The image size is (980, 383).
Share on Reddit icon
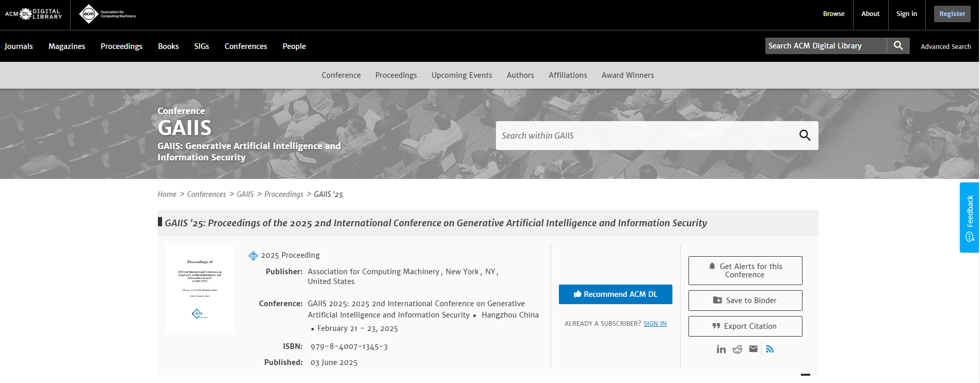737,349
